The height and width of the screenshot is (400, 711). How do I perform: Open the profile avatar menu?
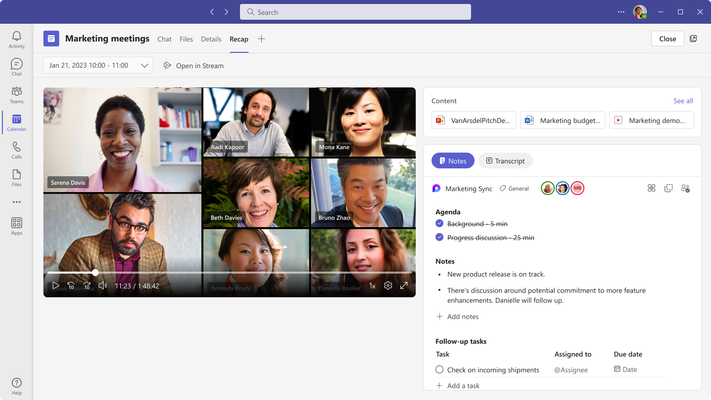click(x=640, y=12)
